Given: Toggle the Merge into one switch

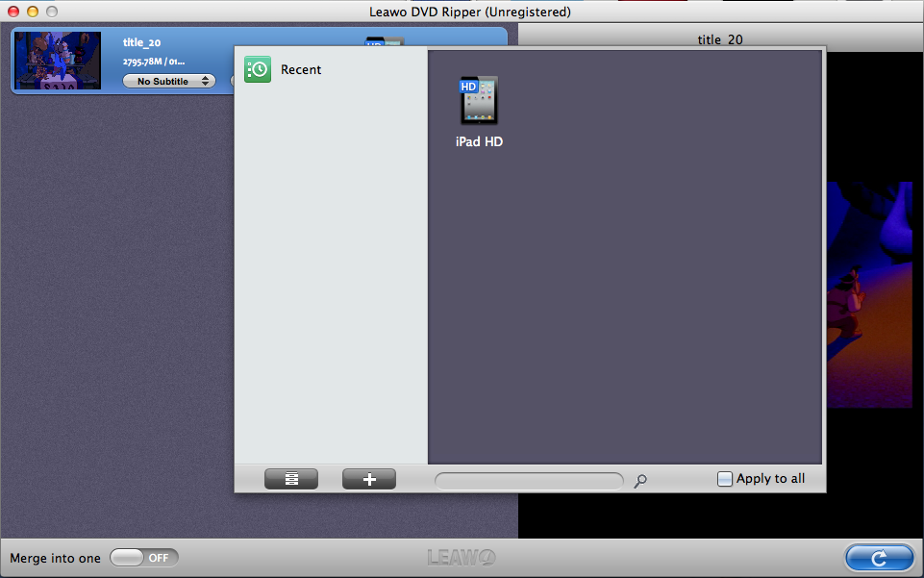Looking at the screenshot, I should click(x=144, y=558).
